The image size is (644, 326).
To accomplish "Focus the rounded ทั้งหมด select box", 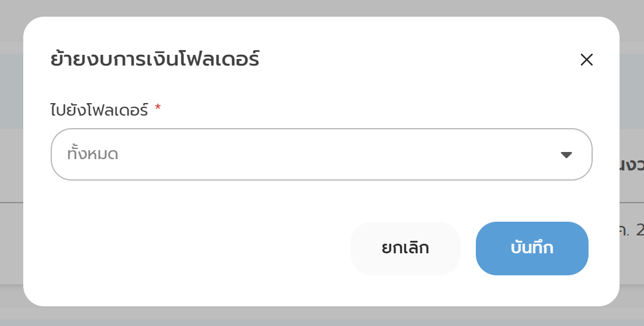I will click(321, 154).
